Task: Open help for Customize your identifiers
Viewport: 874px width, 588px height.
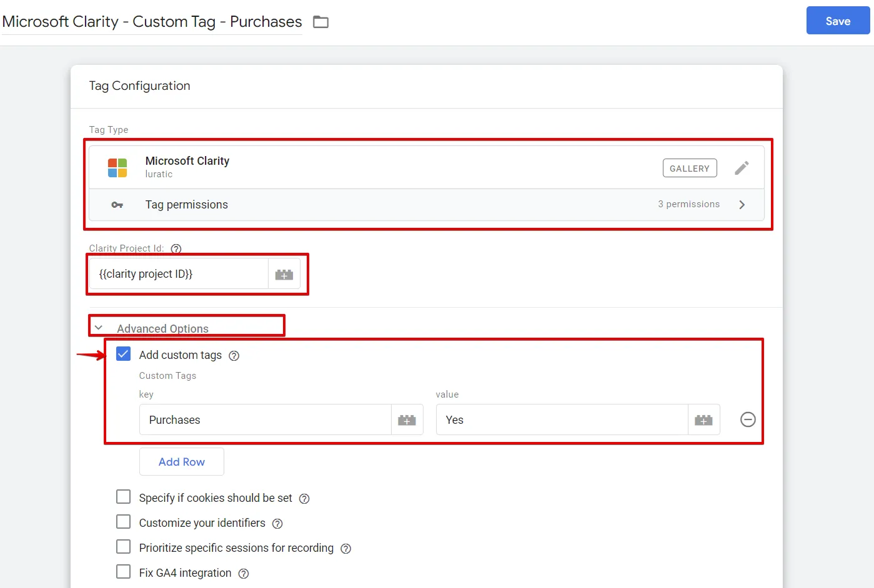Action: tap(277, 524)
